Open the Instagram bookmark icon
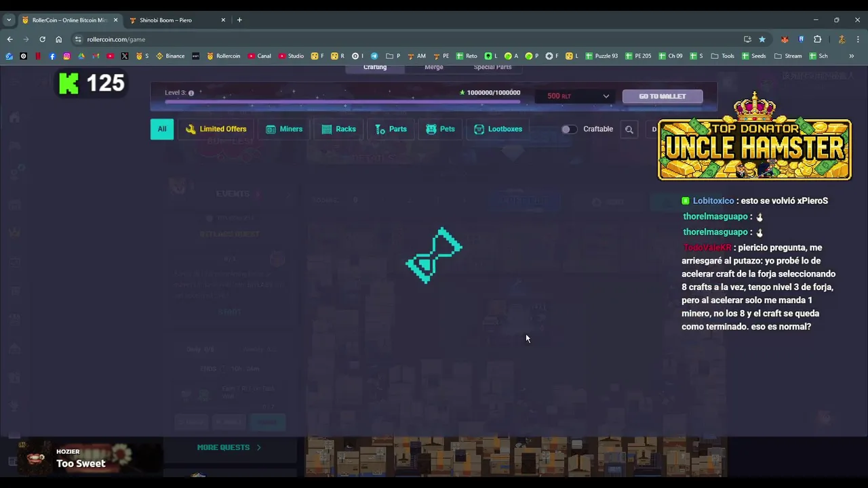The image size is (868, 488). (x=66, y=56)
